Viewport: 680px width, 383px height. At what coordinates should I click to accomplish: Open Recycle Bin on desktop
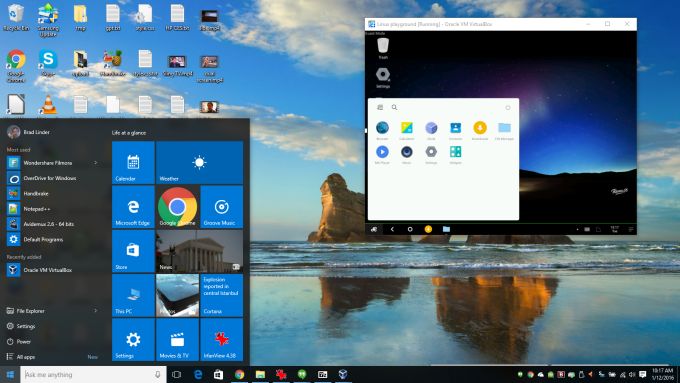[x=16, y=18]
